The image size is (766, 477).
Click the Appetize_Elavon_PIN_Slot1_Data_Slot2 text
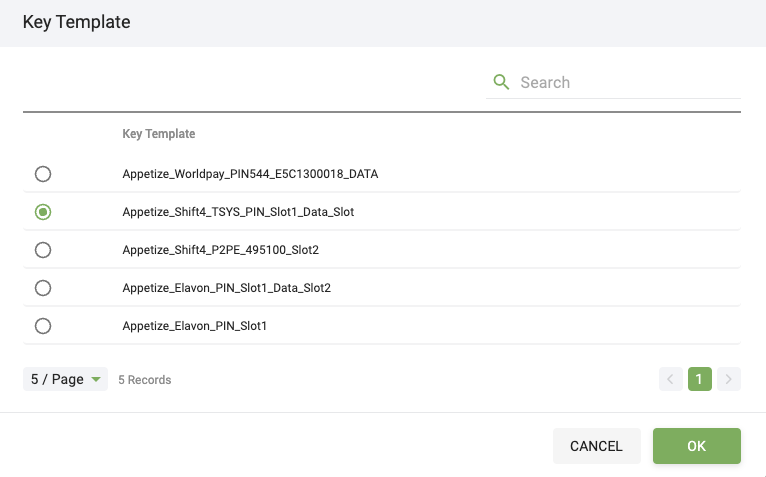(227, 288)
